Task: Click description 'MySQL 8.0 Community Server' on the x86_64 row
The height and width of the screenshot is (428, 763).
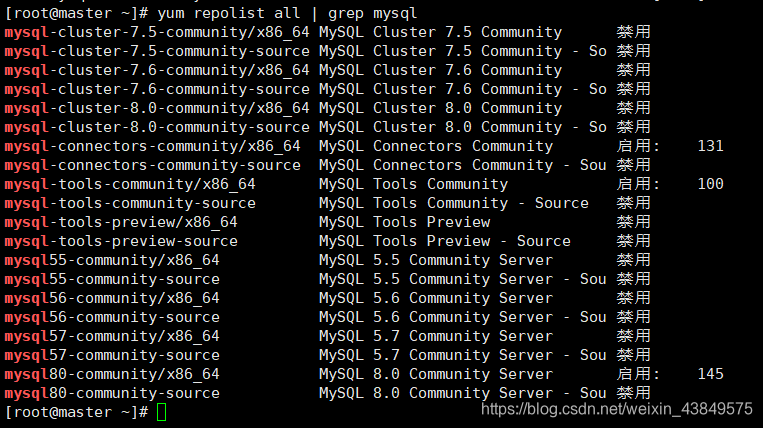Action: coord(436,374)
